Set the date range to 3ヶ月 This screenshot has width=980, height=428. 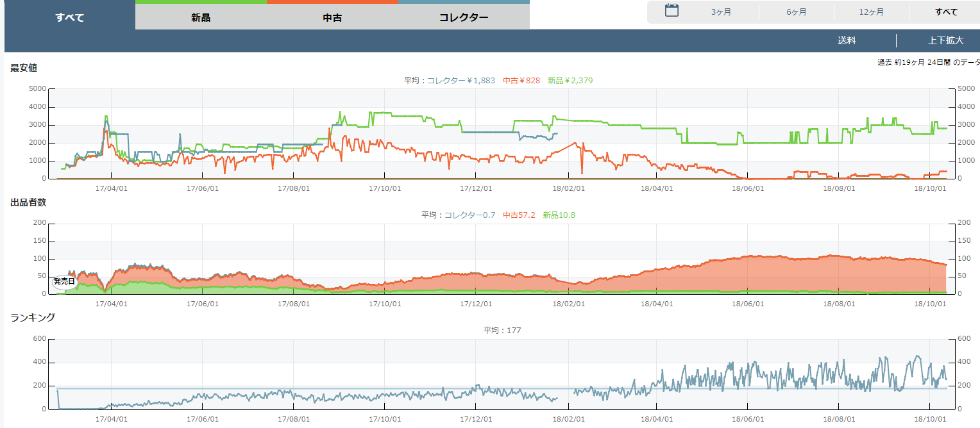721,12
